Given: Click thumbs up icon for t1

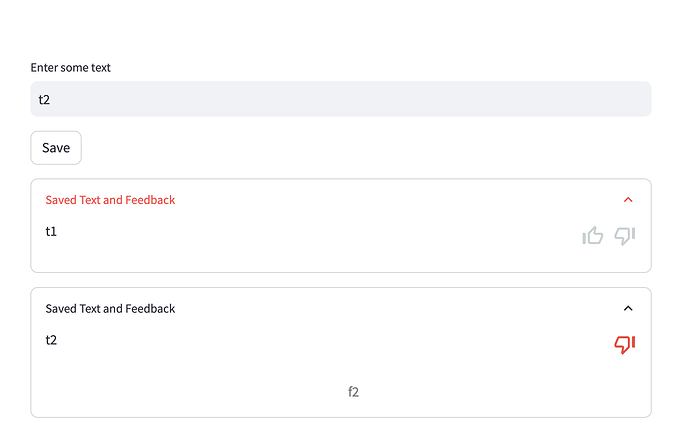Looking at the screenshot, I should pos(593,236).
